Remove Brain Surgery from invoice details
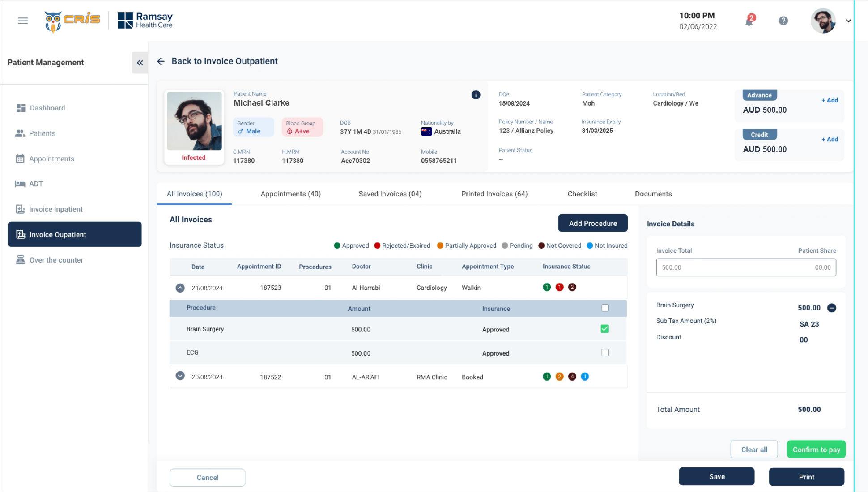Screen dimensions: 868x492 (x=831, y=308)
